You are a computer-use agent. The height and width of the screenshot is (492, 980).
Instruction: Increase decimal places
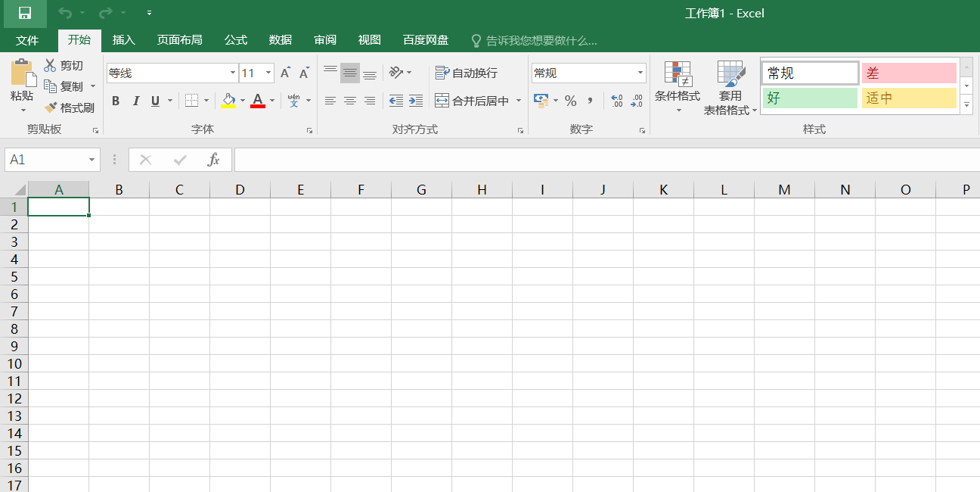(616, 101)
